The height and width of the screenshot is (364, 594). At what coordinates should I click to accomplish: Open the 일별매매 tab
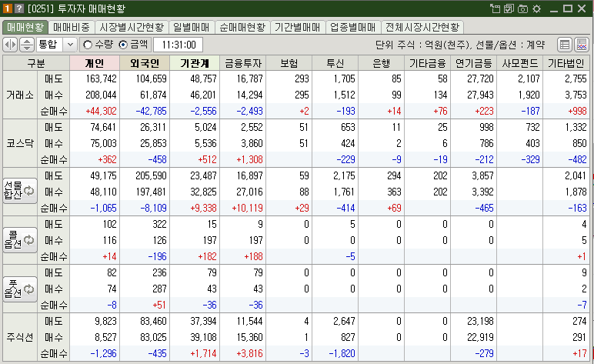(x=192, y=27)
